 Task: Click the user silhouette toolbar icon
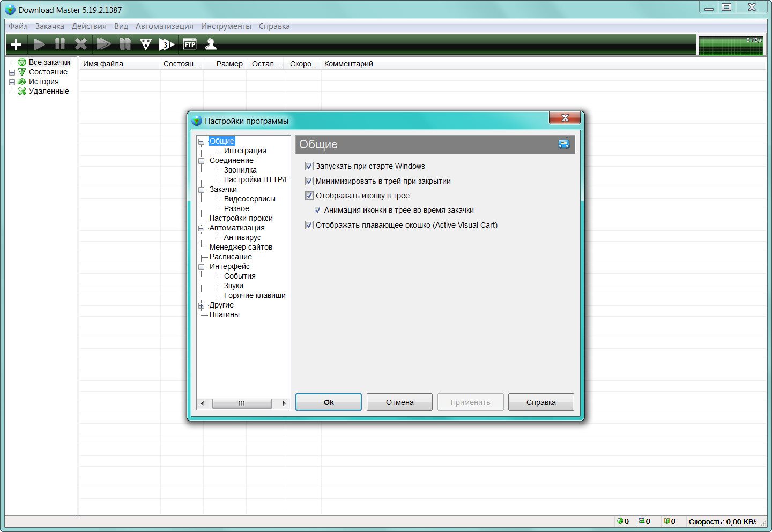pos(211,44)
